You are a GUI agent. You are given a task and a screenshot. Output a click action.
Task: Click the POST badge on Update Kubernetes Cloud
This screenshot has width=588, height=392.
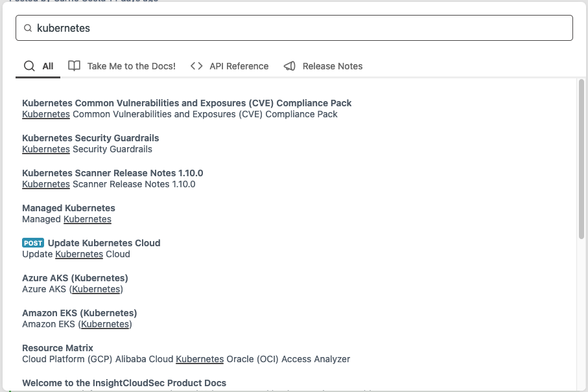33,243
